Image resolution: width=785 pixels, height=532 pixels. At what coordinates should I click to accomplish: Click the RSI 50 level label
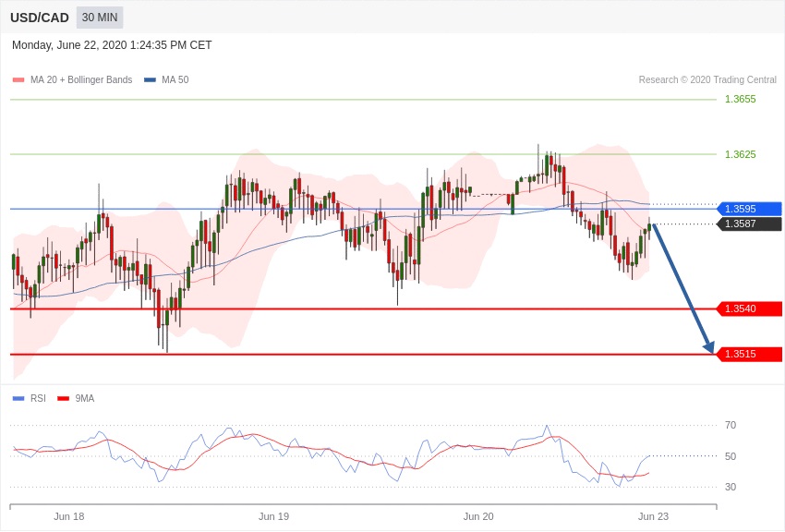point(731,456)
